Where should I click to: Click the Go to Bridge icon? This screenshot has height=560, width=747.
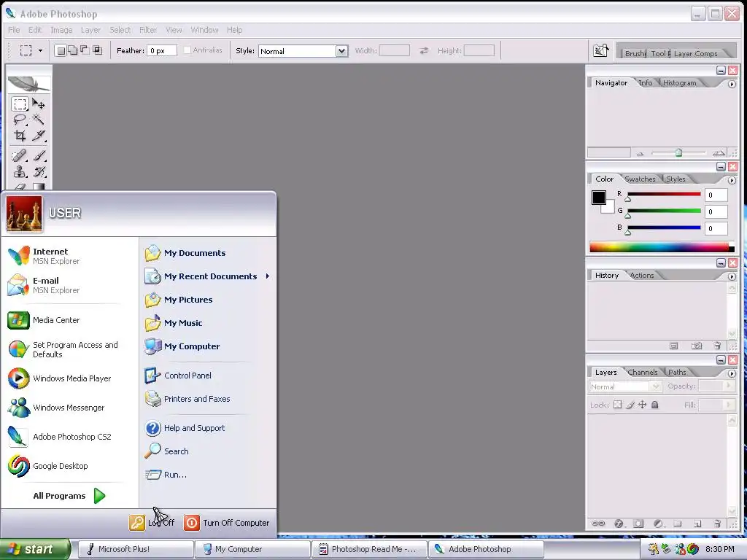601,50
